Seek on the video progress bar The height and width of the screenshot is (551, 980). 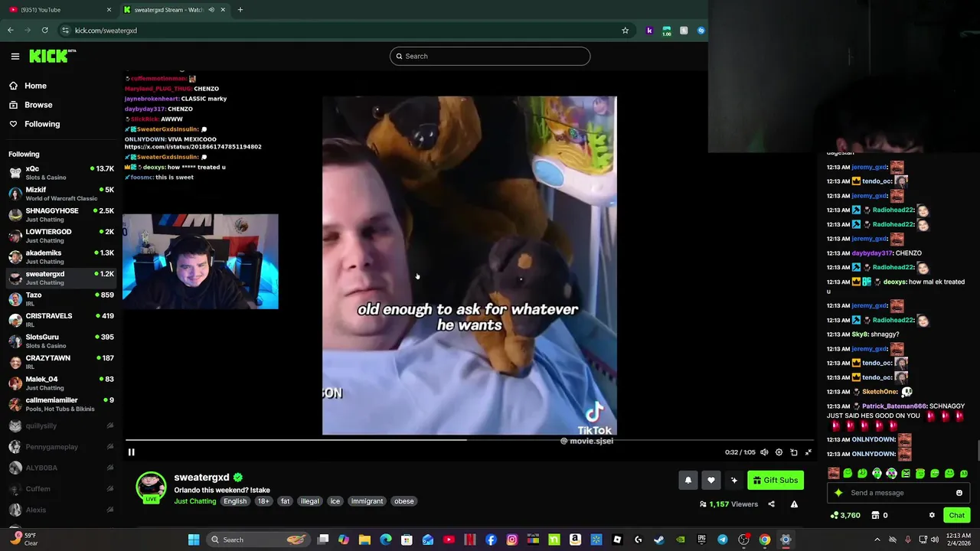[469, 440]
